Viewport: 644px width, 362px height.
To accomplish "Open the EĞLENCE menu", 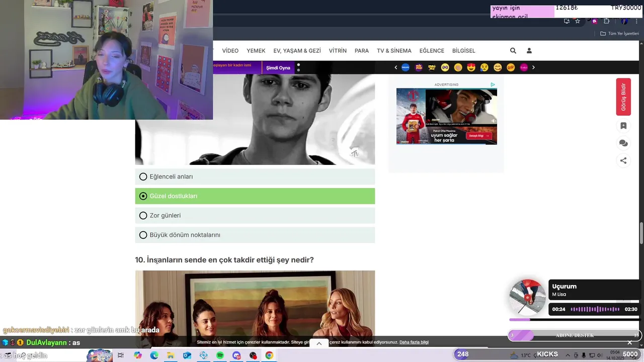I will click(x=432, y=51).
